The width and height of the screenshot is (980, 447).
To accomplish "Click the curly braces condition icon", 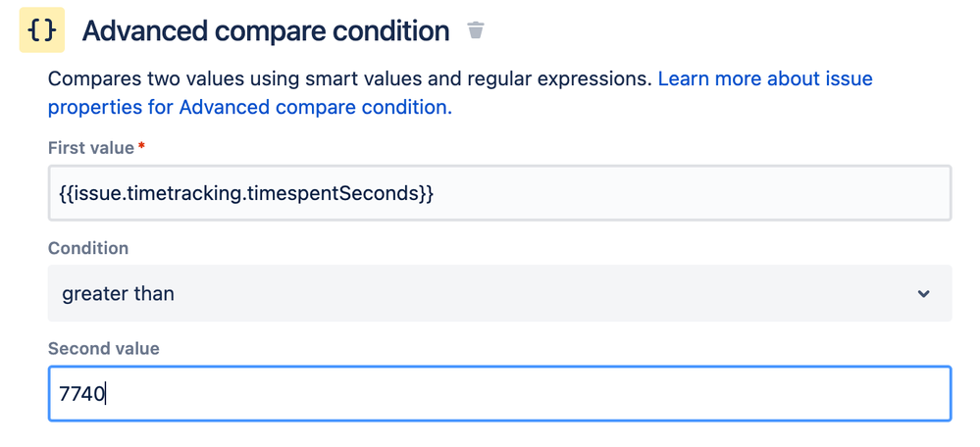I will pos(42,30).
